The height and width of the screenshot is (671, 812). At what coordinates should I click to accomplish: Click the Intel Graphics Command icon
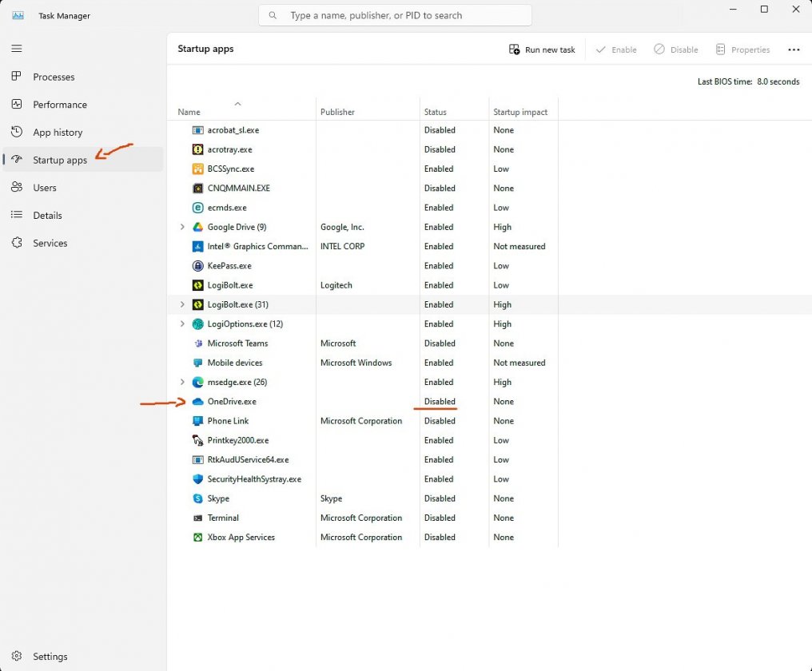198,247
